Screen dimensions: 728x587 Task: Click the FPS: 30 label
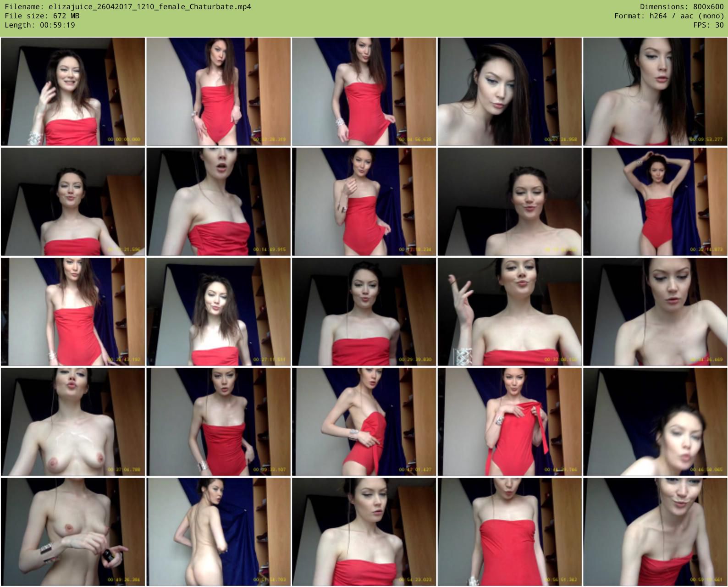tap(708, 25)
